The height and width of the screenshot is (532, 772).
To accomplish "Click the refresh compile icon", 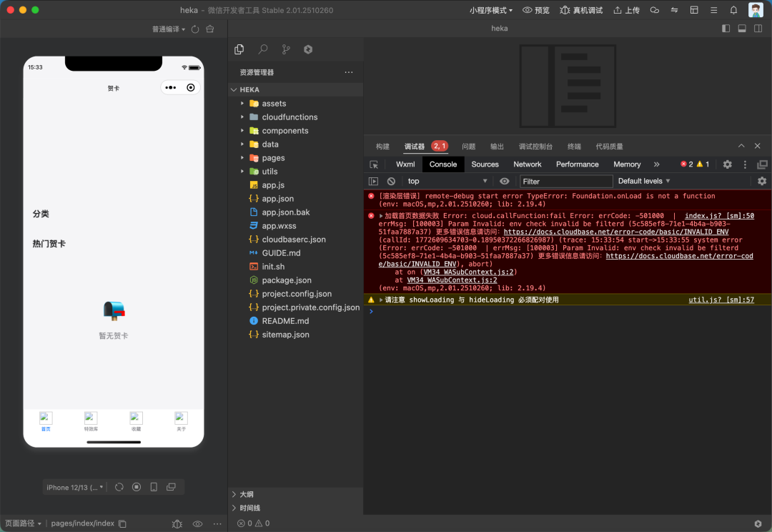I will [x=195, y=29].
